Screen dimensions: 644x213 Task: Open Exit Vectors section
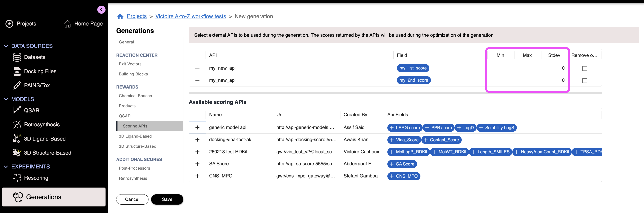(x=130, y=64)
